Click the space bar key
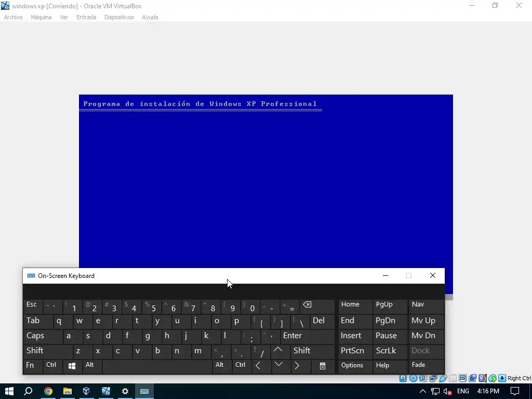This screenshot has width=532, height=399. click(x=157, y=366)
